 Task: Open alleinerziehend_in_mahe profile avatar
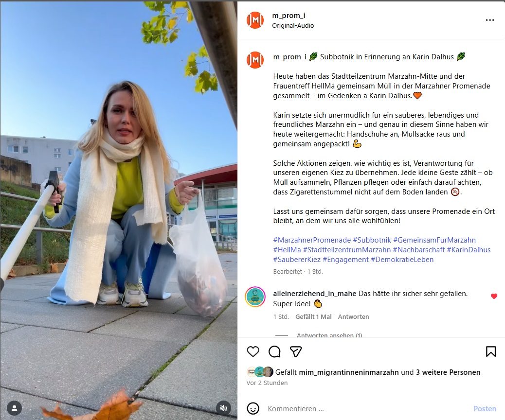[x=255, y=297]
